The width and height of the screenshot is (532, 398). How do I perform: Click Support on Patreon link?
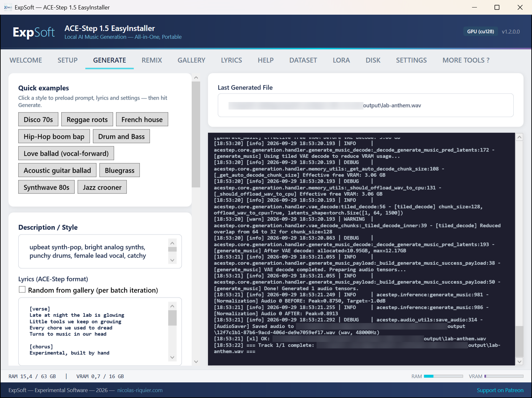tap(500, 390)
